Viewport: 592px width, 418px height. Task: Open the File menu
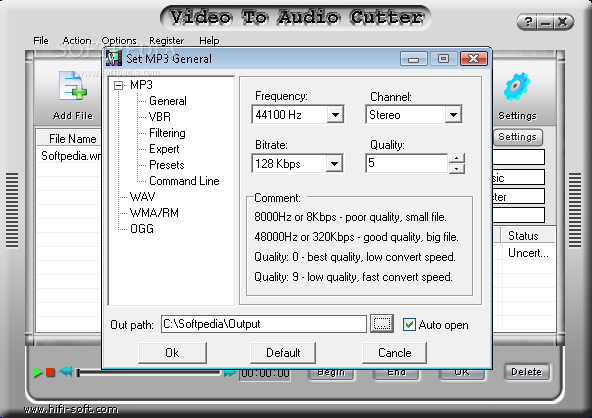tap(41, 40)
